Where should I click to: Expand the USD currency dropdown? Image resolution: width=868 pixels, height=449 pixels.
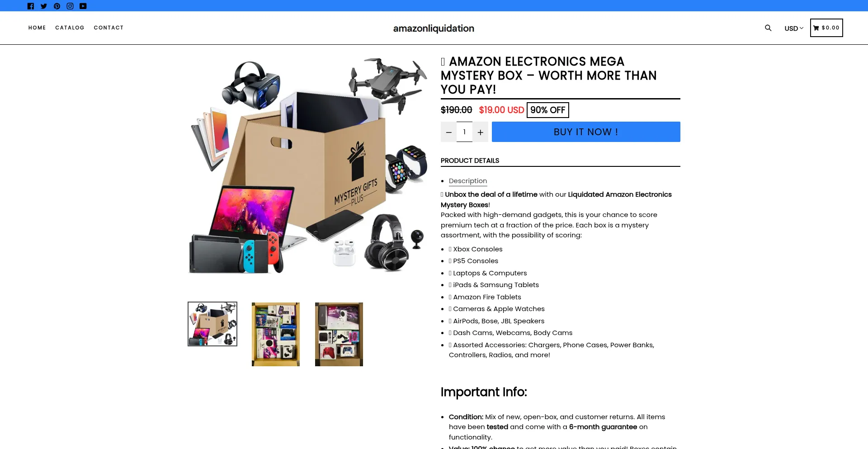[794, 28]
